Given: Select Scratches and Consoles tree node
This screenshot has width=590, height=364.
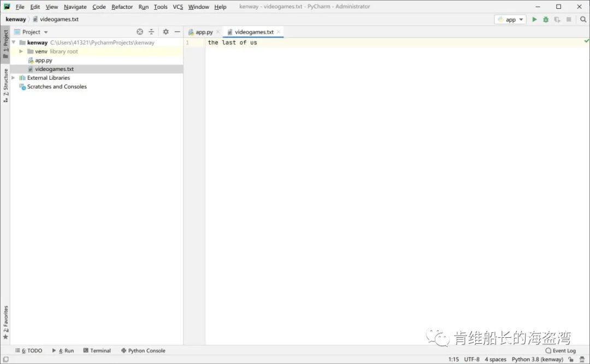Looking at the screenshot, I should click(57, 86).
